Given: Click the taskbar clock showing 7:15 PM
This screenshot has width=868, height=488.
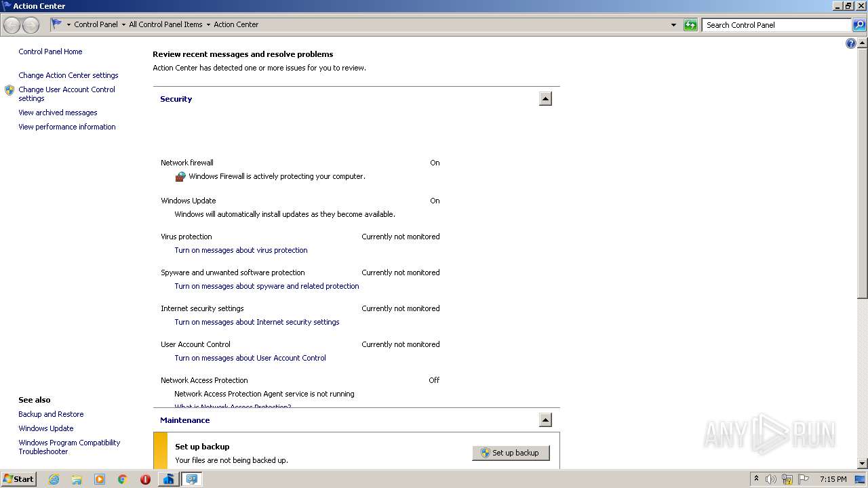Looking at the screenshot, I should click(x=833, y=479).
